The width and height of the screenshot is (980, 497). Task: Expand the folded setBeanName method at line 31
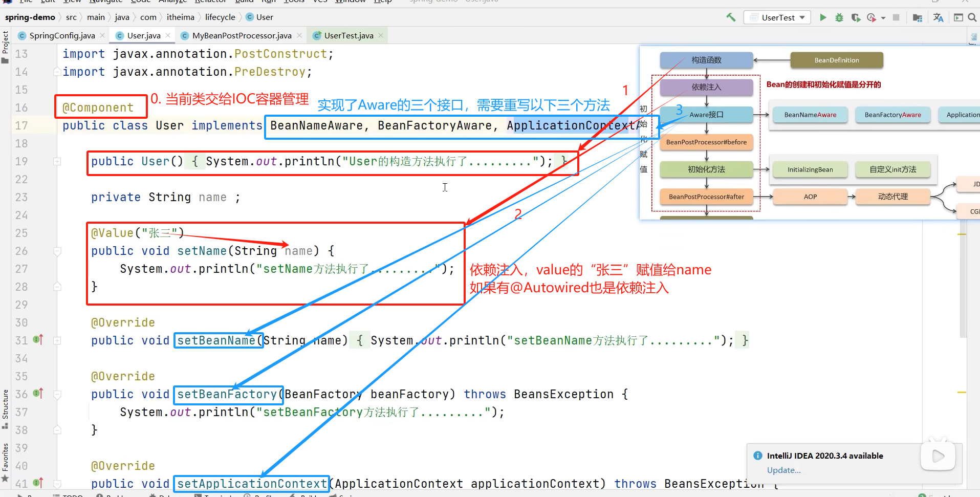click(57, 340)
